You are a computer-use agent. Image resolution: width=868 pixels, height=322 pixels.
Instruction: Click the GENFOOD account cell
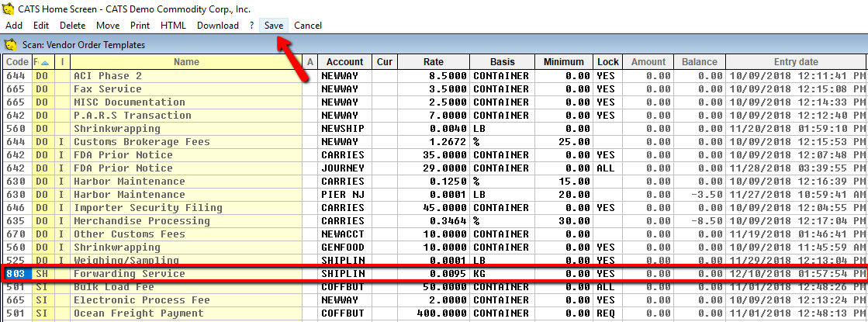pyautogui.click(x=343, y=248)
